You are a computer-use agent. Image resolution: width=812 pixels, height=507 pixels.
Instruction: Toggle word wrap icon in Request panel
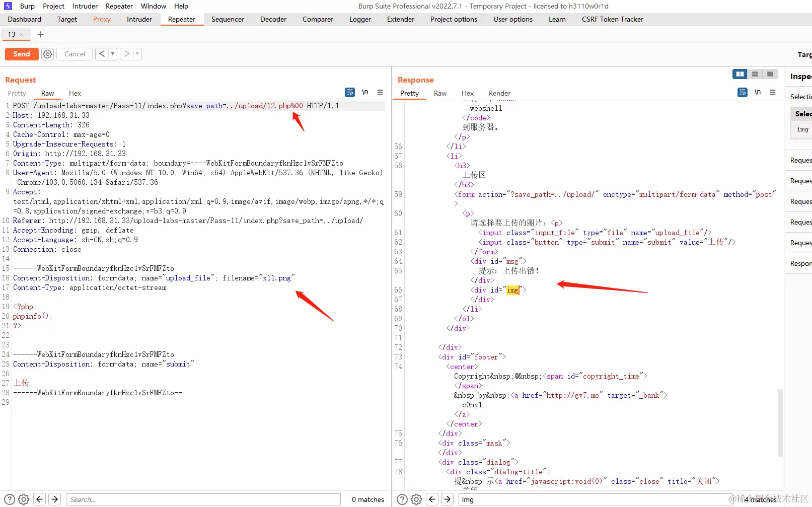[350, 92]
